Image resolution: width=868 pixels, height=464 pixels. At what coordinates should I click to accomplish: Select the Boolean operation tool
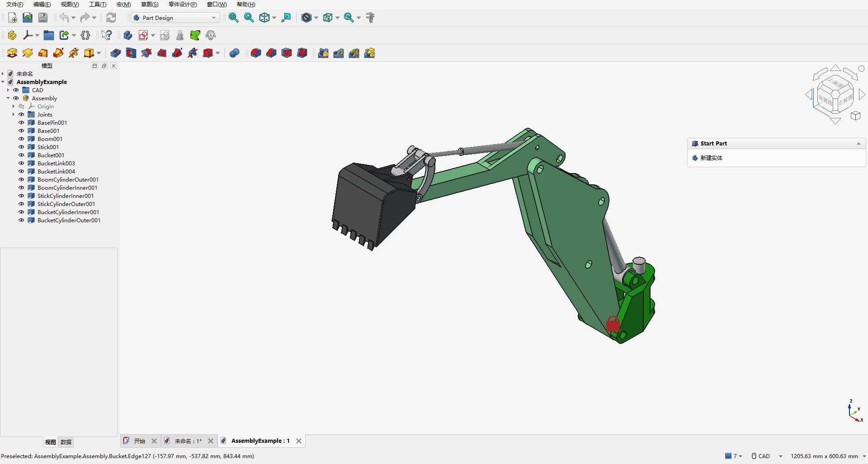(x=234, y=53)
